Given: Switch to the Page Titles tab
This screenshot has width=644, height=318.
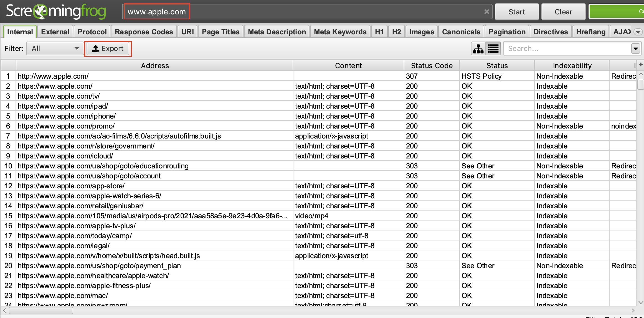Looking at the screenshot, I should coord(220,32).
